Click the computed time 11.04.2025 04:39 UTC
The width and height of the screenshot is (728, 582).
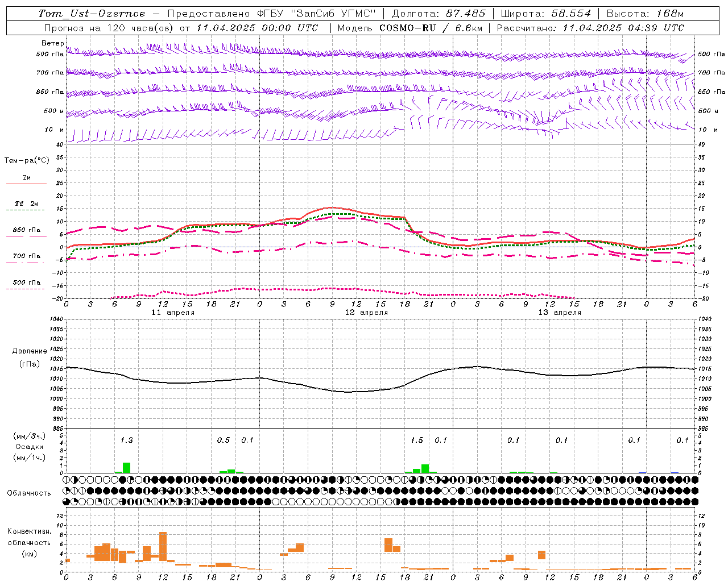(623, 28)
